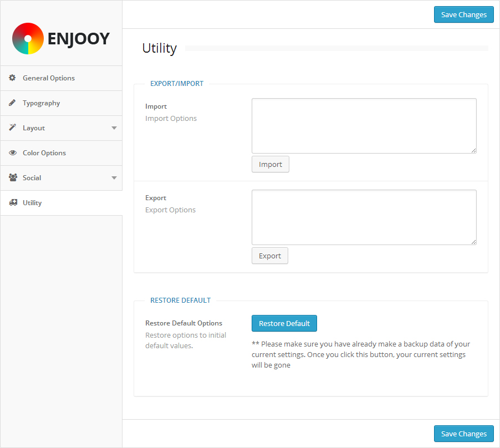Click the magic wand icon beside Layout
The image size is (500, 448).
click(x=12, y=128)
